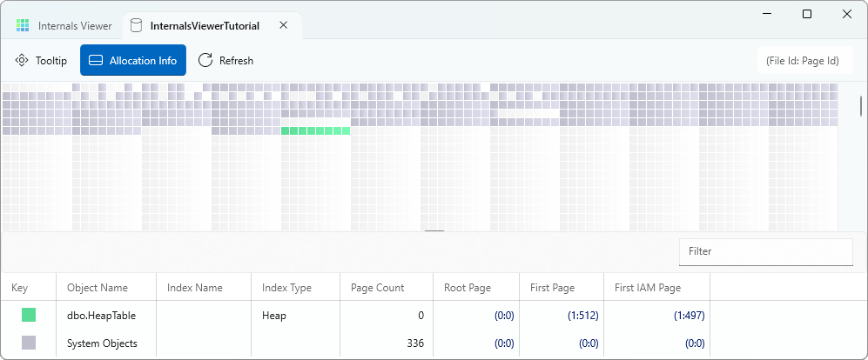Select a green HeapTable page in allocation map

(x=315, y=131)
